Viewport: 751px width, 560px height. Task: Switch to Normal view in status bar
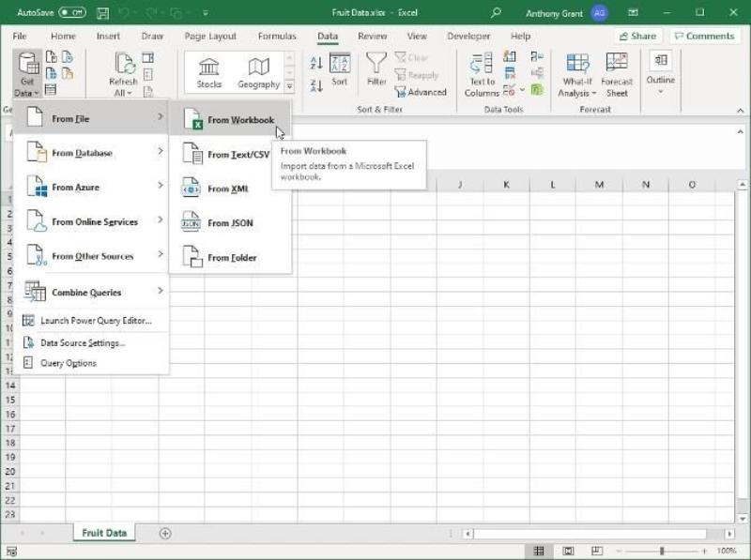click(540, 551)
